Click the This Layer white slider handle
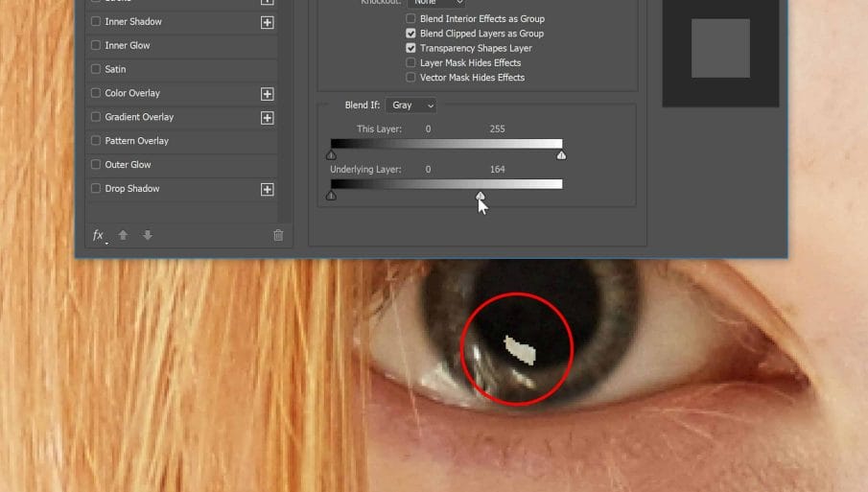Viewport: 868px width, 492px height. point(562,154)
